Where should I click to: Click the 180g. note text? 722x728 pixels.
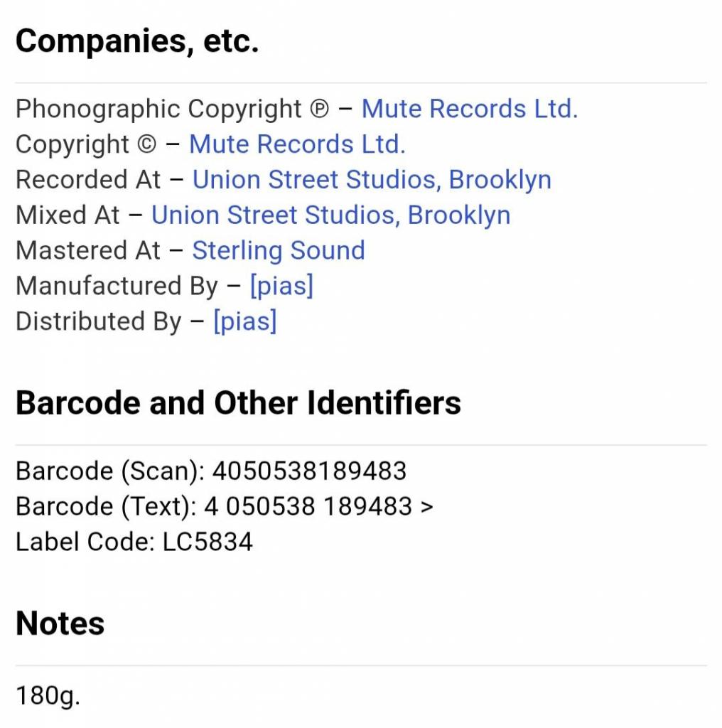coord(48,695)
